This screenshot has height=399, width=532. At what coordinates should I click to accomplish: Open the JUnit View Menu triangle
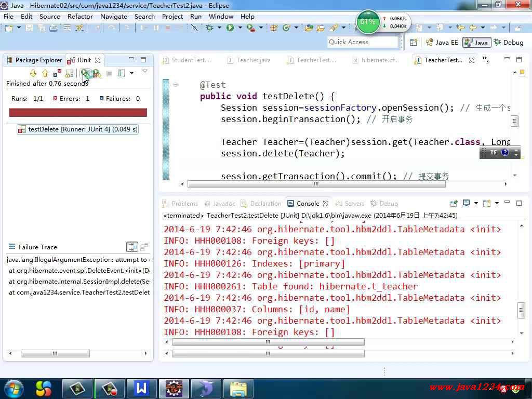[145, 71]
